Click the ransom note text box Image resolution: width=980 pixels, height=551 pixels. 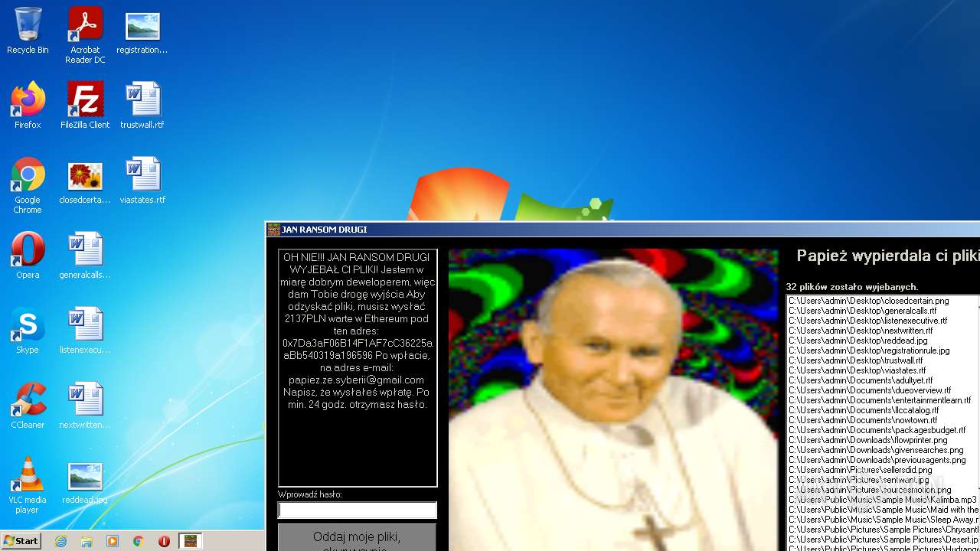tap(358, 368)
